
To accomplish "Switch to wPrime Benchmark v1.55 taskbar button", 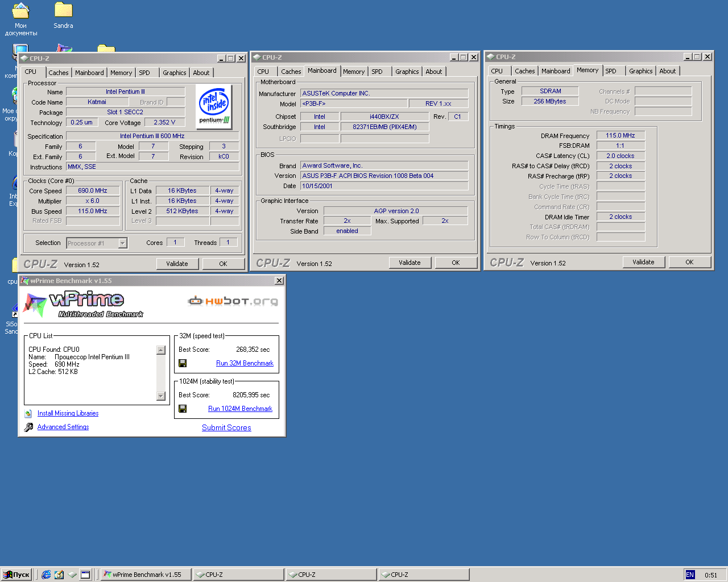I will coord(146,575).
